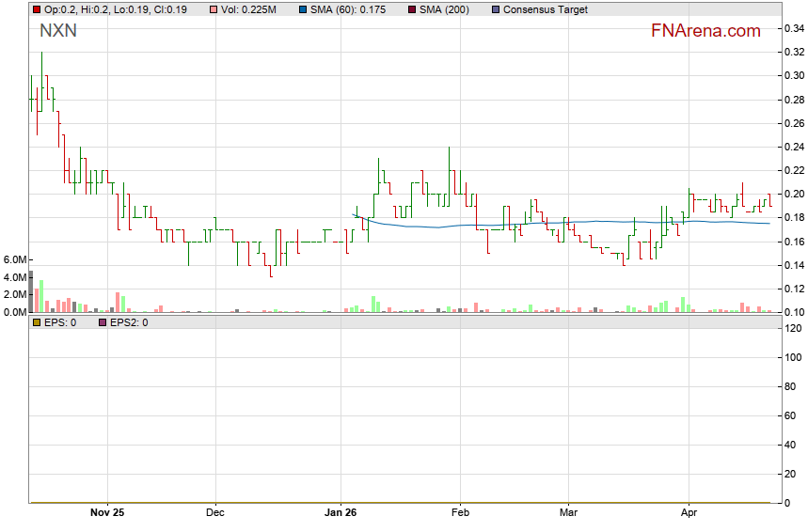Click the 120 value on EPS axis
The image size is (808, 532).
[793, 328]
